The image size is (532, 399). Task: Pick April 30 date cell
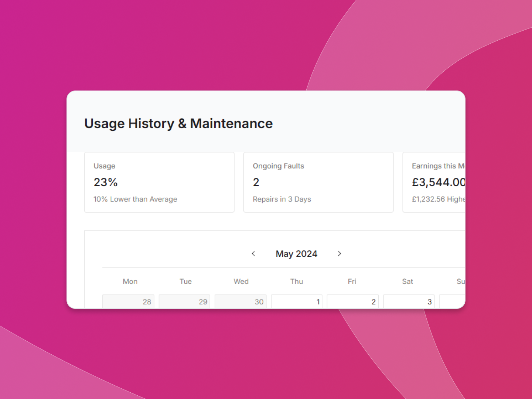pyautogui.click(x=241, y=301)
